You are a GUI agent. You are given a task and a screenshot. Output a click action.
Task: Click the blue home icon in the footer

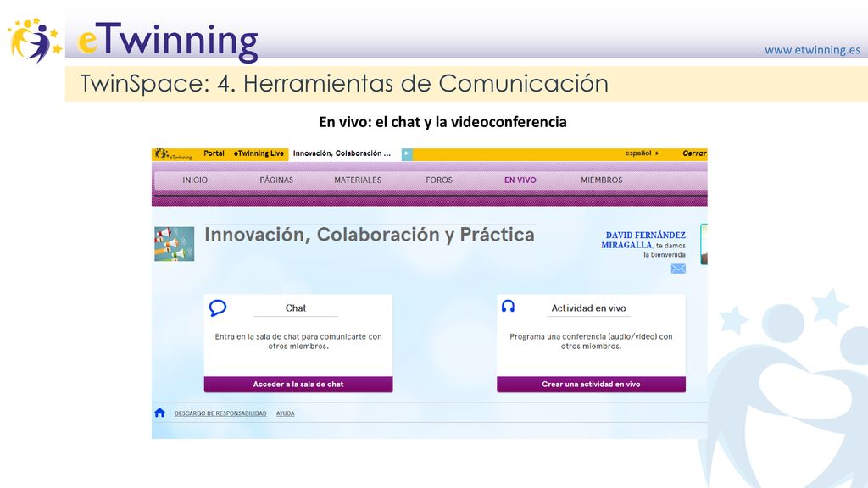160,413
